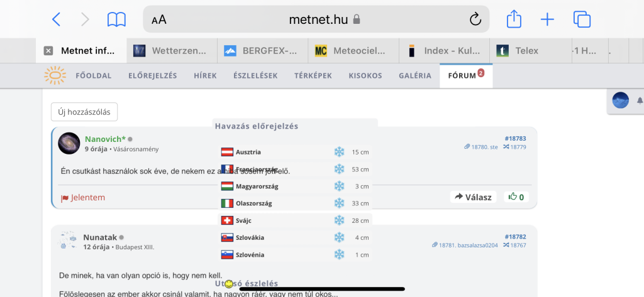Click Válasz on Nanovich's post
This screenshot has height=297, width=644.
(x=473, y=197)
